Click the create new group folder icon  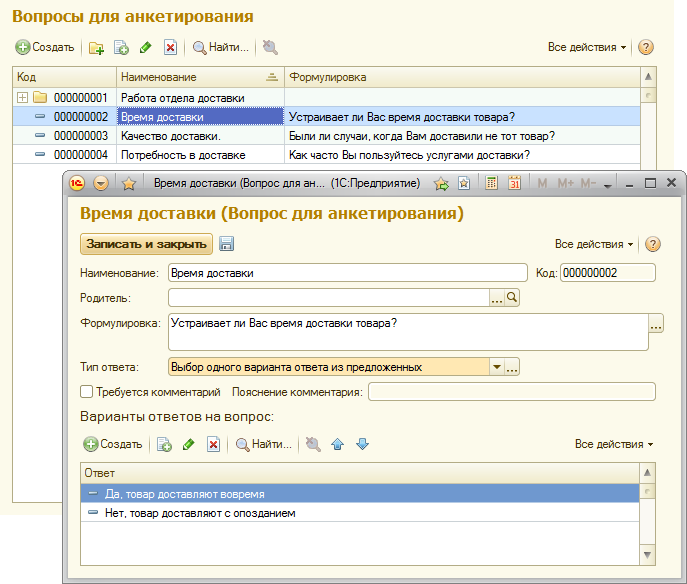[96, 47]
